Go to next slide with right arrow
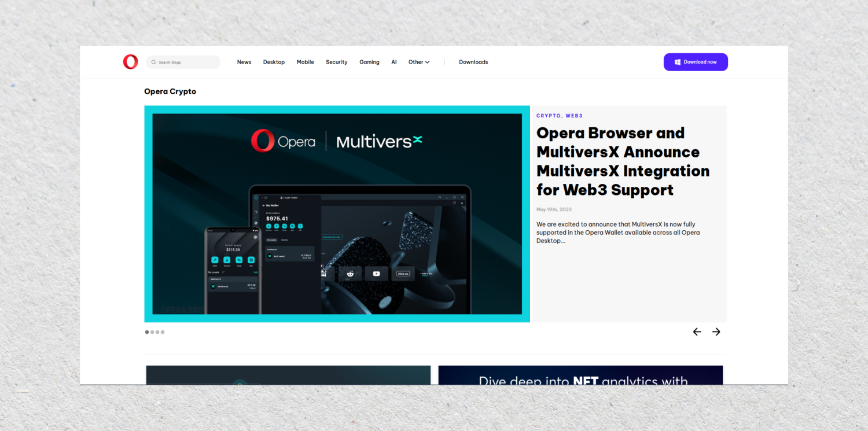 (716, 331)
